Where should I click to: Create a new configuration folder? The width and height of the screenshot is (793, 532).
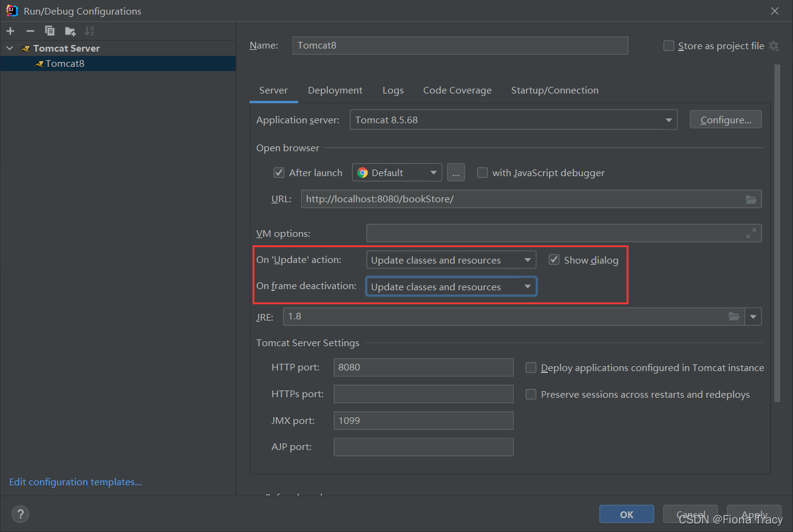tap(70, 31)
